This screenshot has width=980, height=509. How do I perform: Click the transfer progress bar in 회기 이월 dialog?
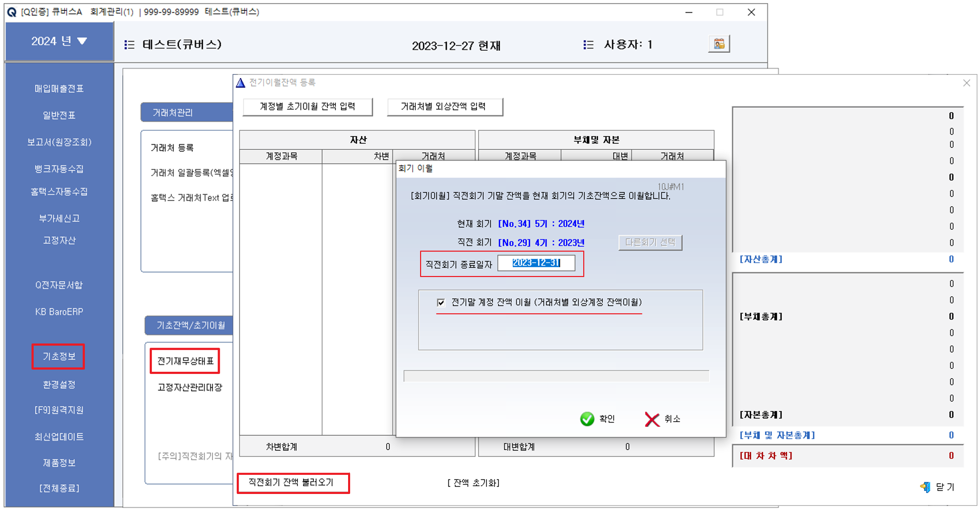click(556, 376)
